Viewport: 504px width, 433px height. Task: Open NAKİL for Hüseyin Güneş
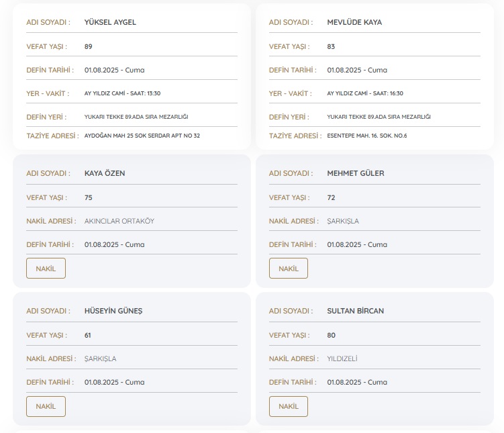pos(46,406)
